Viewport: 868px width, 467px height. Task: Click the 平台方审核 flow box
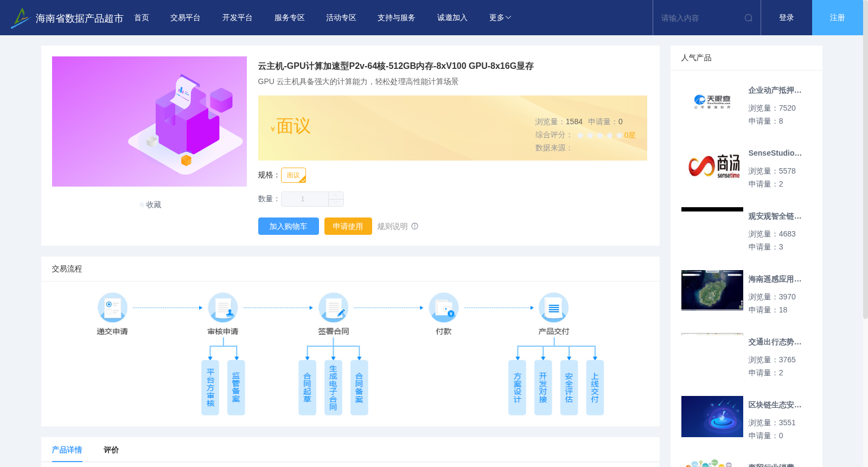(210, 388)
